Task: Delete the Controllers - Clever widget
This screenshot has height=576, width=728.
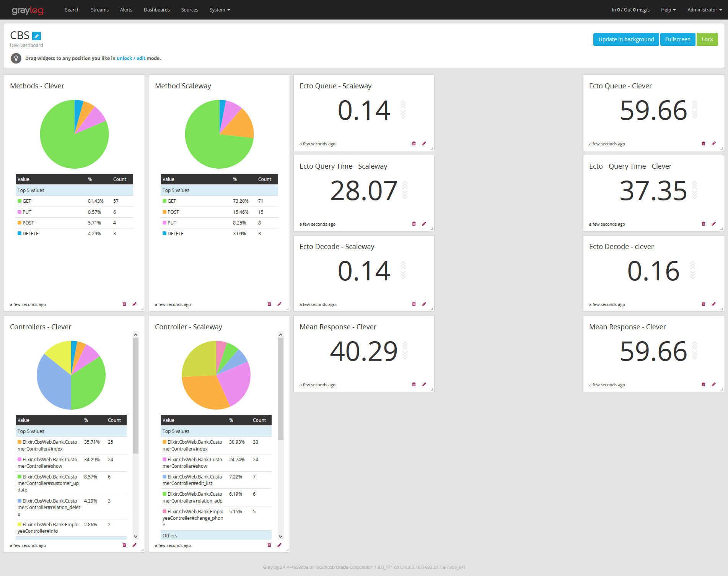Action: 124,545
